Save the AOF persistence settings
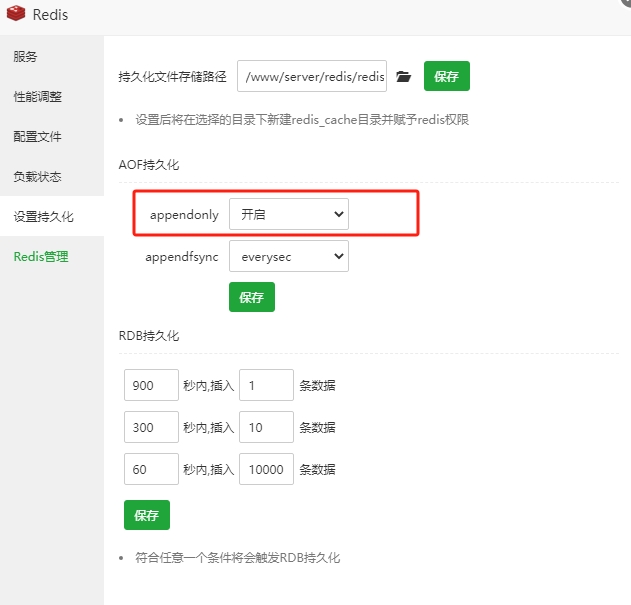The height and width of the screenshot is (605, 631). click(252, 297)
